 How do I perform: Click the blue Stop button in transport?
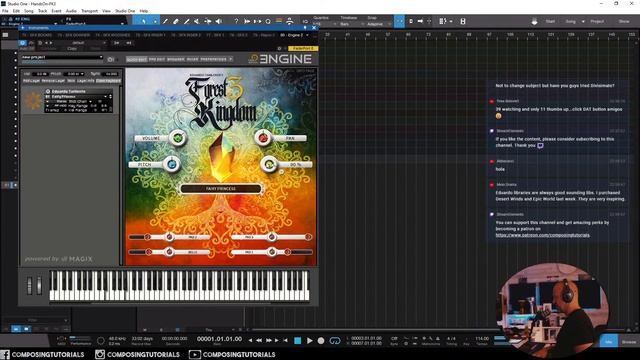(x=298, y=340)
